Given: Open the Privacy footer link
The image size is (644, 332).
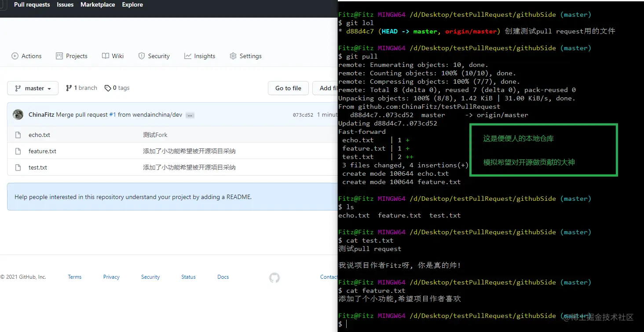Looking at the screenshot, I should click(x=111, y=277).
